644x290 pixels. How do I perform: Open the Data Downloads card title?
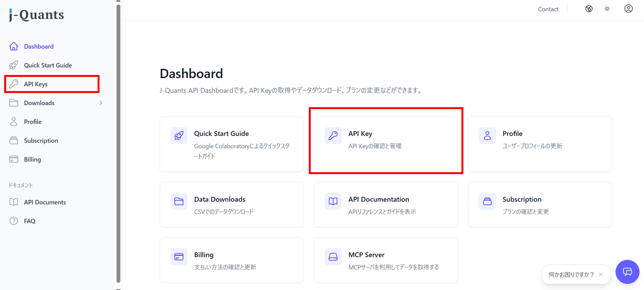(x=220, y=199)
